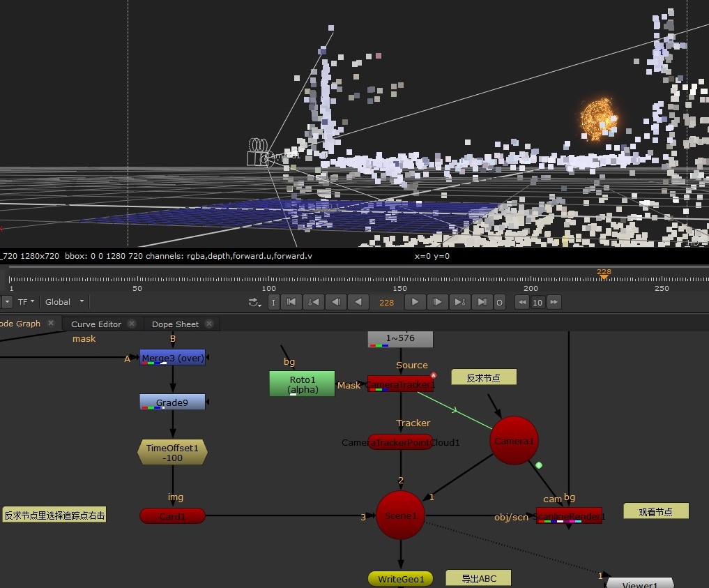Toggle the in point I button
This screenshot has width=709, height=588.
[x=273, y=302]
